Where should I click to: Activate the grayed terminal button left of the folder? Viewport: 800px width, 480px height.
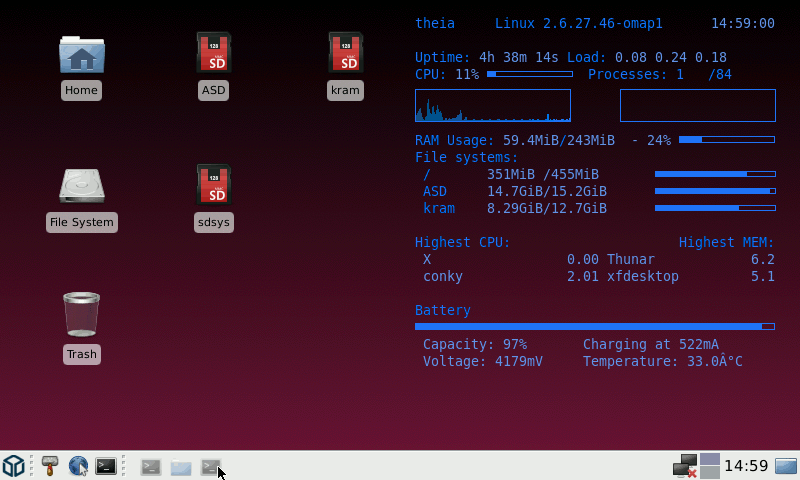tap(151, 467)
